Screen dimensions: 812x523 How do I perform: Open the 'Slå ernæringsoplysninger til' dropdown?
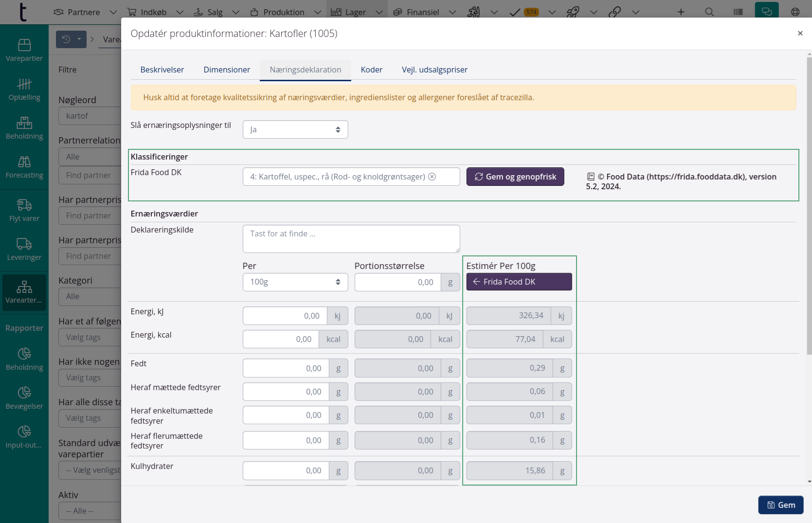[295, 129]
